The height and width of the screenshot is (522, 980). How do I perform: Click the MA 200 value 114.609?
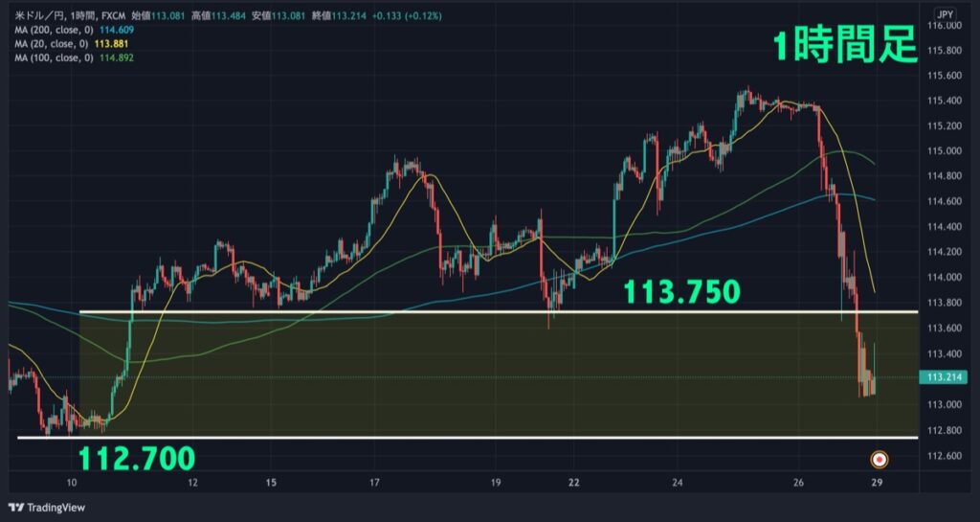click(x=117, y=30)
